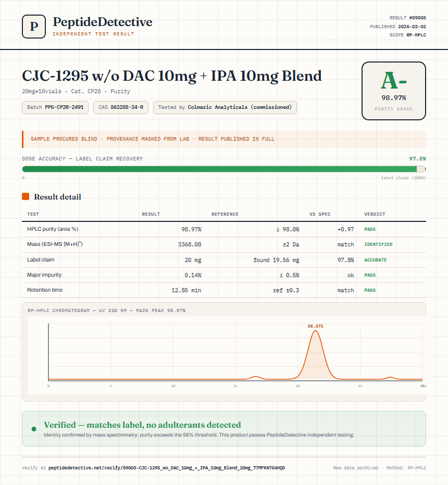The image size is (448, 485).
Task: Click the sample procured blind banner
Action: (223, 139)
